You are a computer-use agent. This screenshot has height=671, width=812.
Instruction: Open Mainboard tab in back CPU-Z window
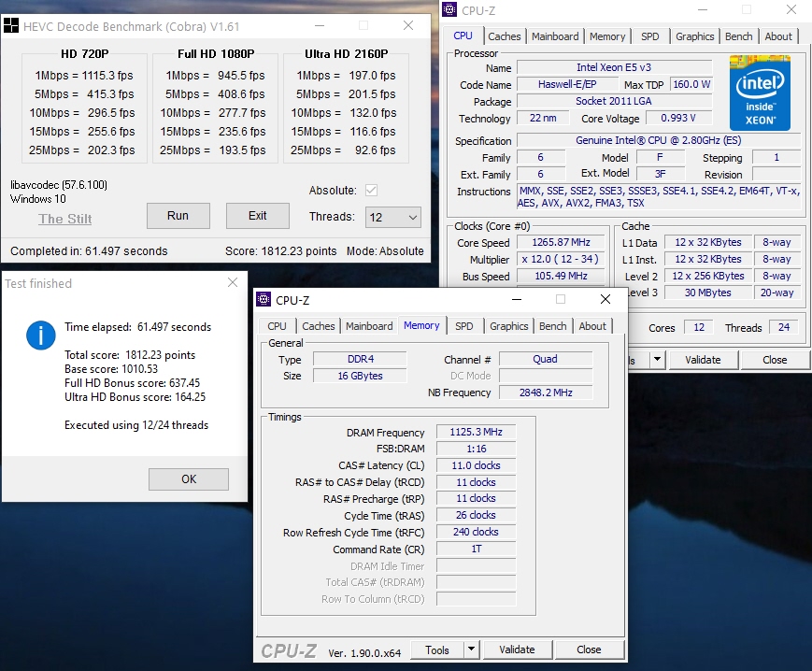[x=555, y=36]
